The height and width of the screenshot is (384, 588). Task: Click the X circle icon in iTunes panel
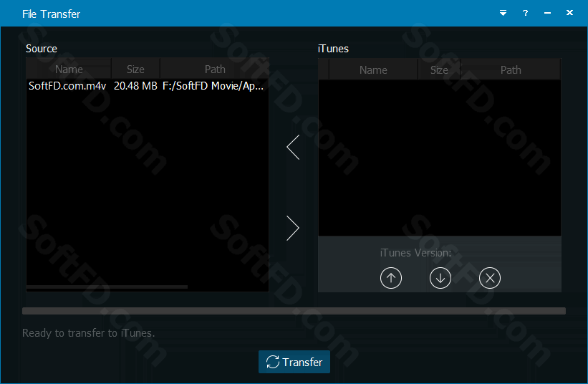pos(490,278)
